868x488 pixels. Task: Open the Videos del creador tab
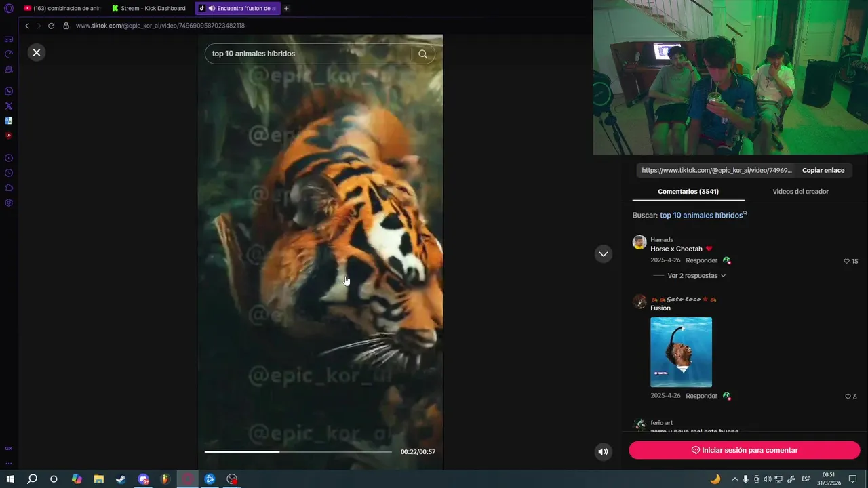click(x=800, y=192)
